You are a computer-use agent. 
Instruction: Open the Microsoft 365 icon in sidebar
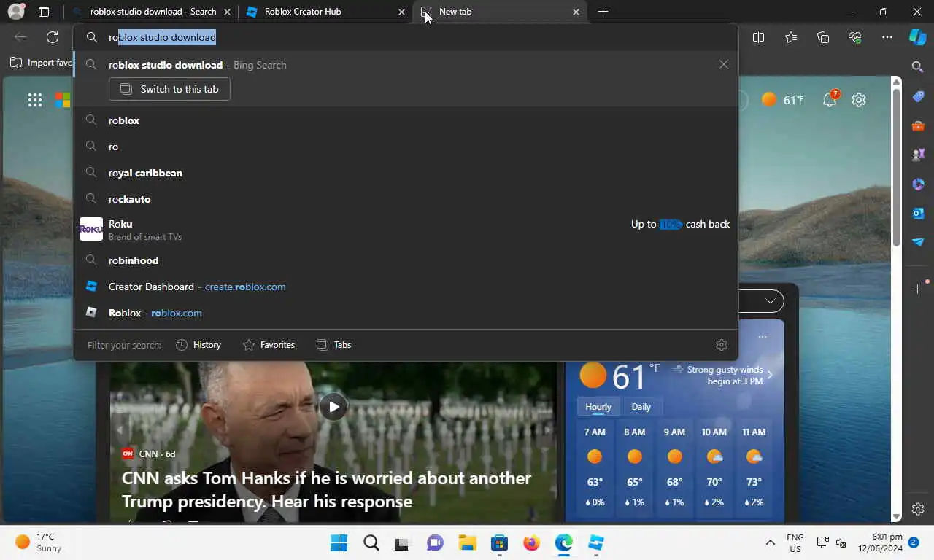[x=918, y=184]
